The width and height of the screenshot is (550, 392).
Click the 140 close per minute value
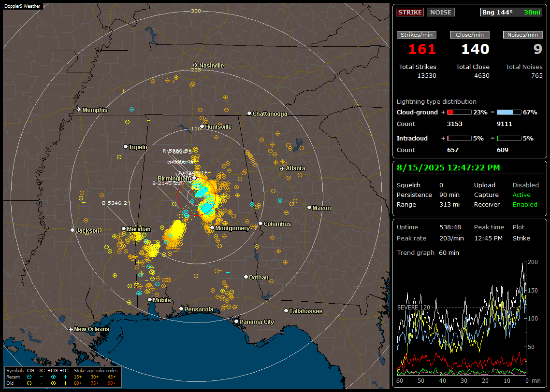pos(475,49)
